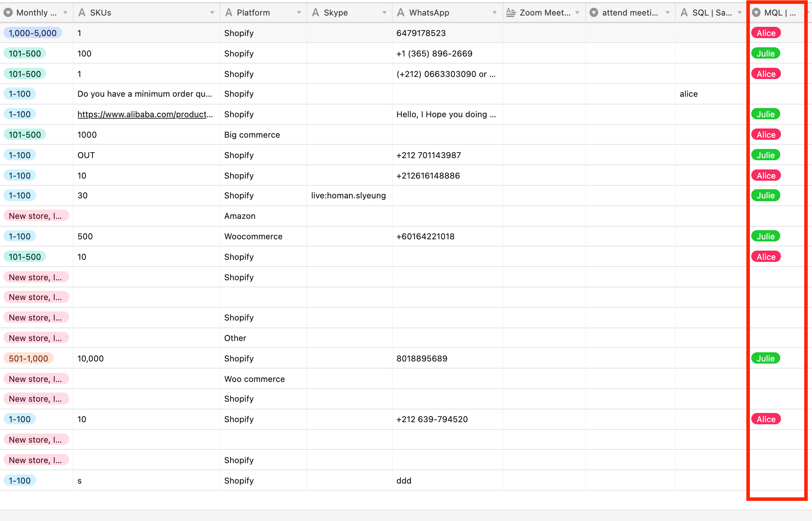Select the SKUs cell '10,000'
This screenshot has width=812, height=521.
[146, 359]
